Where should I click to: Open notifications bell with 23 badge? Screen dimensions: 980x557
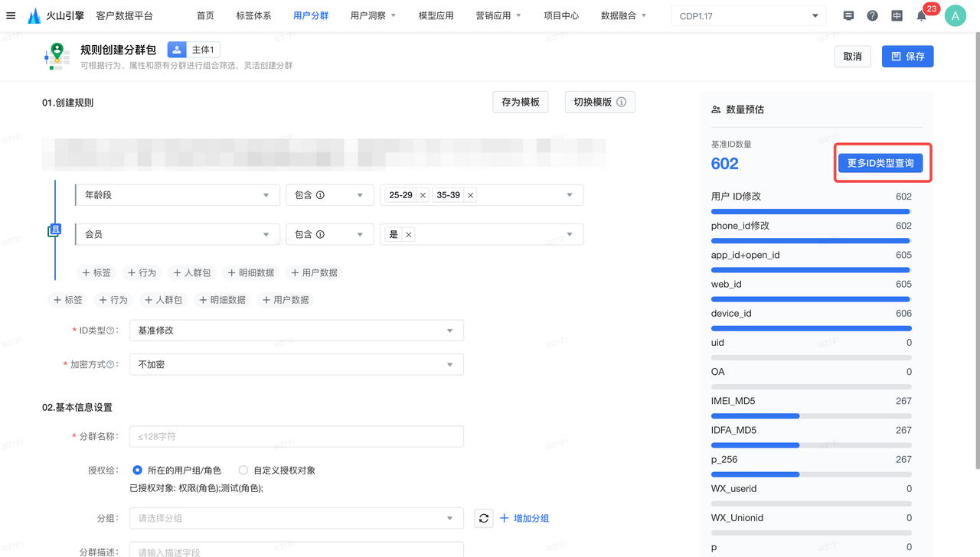coord(922,15)
